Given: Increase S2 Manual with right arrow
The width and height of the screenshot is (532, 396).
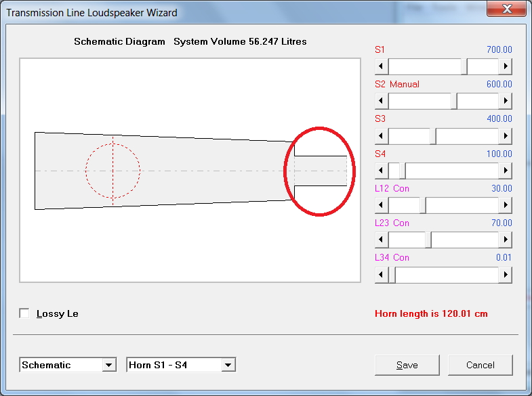Looking at the screenshot, I should [505, 101].
